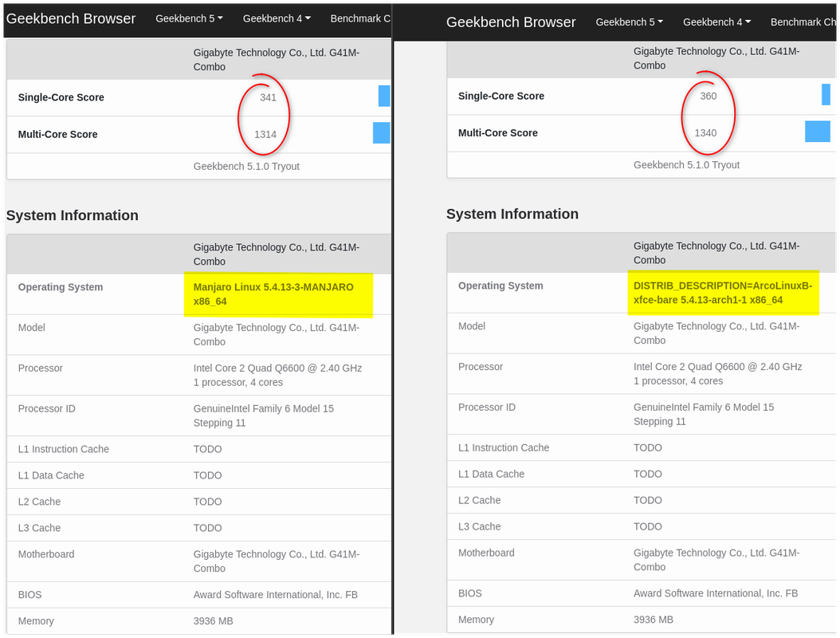The image size is (840, 638).
Task: Expand Geekbench 5 dropdown in right window
Action: pos(629,22)
